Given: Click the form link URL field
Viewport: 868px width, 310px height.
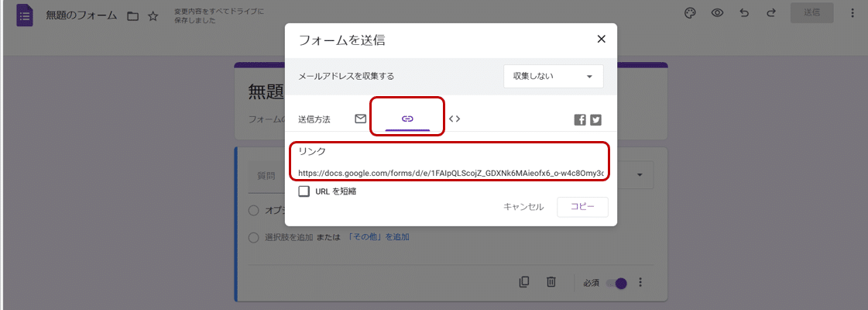Looking at the screenshot, I should pyautogui.click(x=449, y=174).
